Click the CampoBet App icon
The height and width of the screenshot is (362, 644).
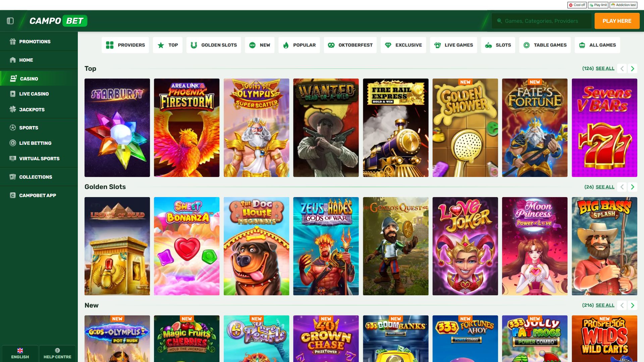(13, 195)
